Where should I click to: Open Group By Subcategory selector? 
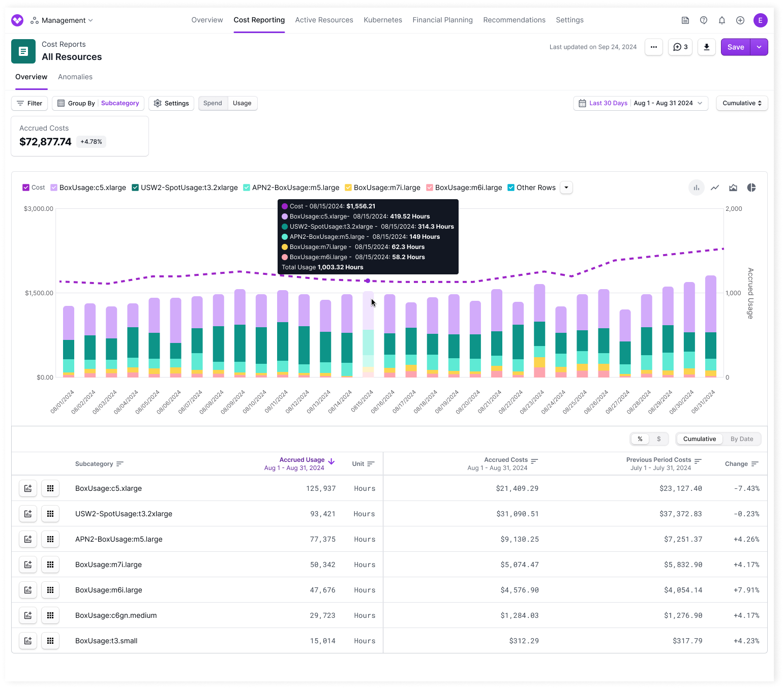click(98, 103)
